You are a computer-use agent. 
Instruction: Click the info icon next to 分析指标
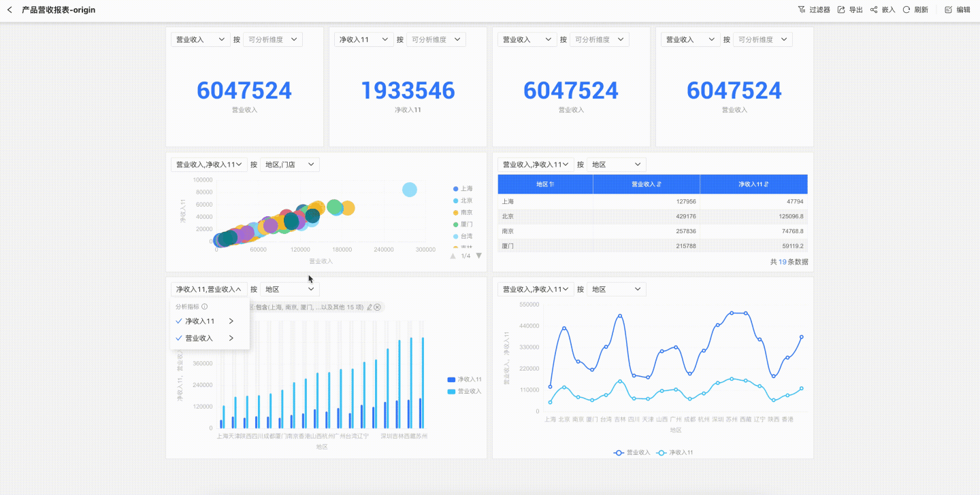tap(205, 307)
